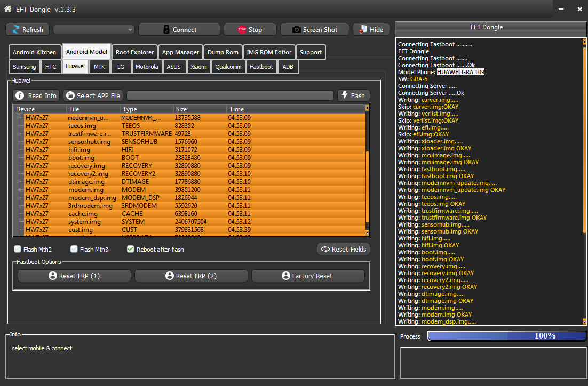Select the hifi.img table row
The height and width of the screenshot is (386, 588).
tap(195, 150)
